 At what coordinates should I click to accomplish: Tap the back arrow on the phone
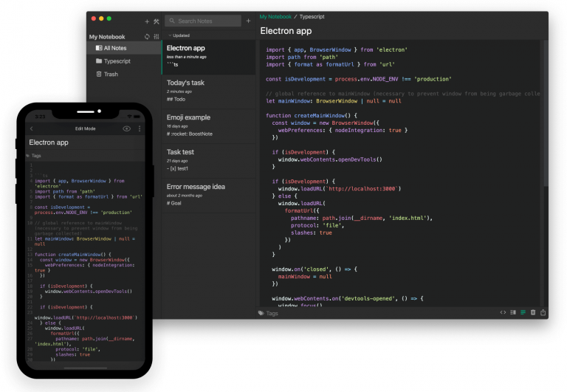coord(31,128)
